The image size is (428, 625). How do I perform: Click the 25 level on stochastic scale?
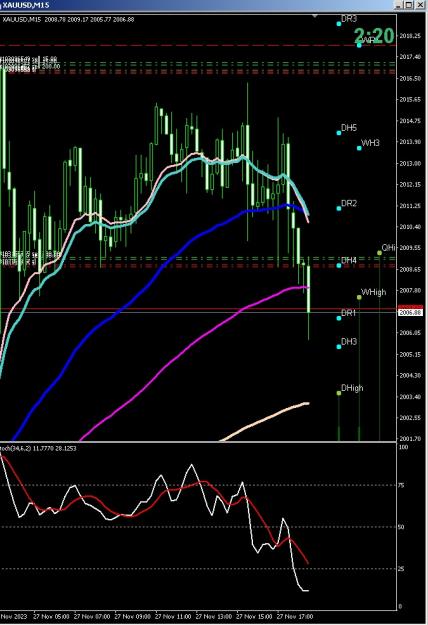(x=402, y=569)
